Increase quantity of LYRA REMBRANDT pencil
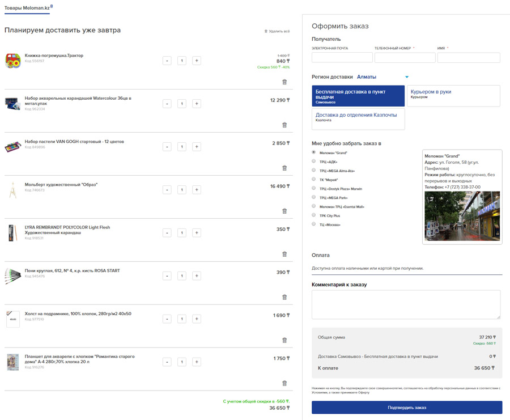This screenshot has height=420, width=510. (197, 233)
